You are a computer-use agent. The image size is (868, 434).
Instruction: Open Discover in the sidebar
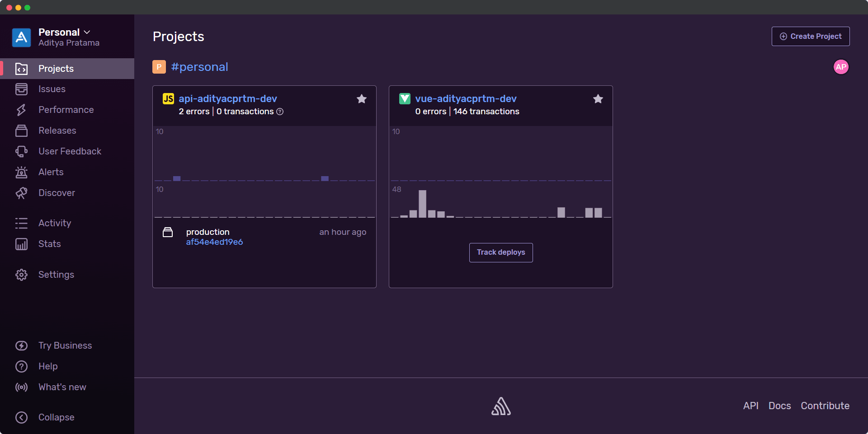coord(67,193)
